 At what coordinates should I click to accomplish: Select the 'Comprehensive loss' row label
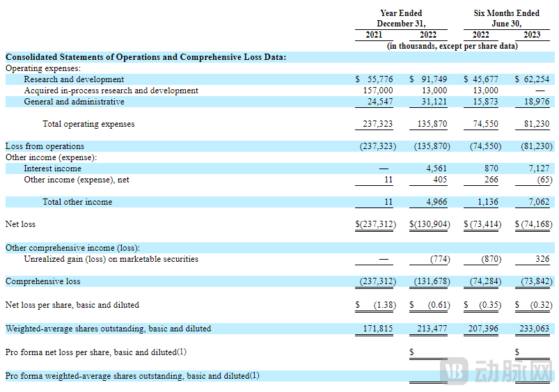coord(42,281)
